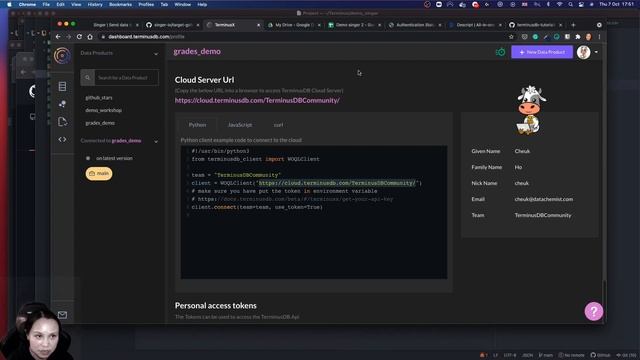Open the cloud.terminusdb.com TerminusDBCommunity link
640x360 pixels.
coord(257,100)
